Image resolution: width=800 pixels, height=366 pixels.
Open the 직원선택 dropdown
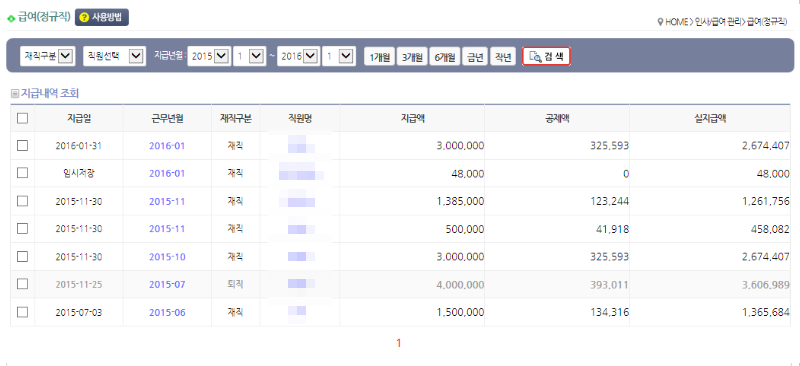114,56
